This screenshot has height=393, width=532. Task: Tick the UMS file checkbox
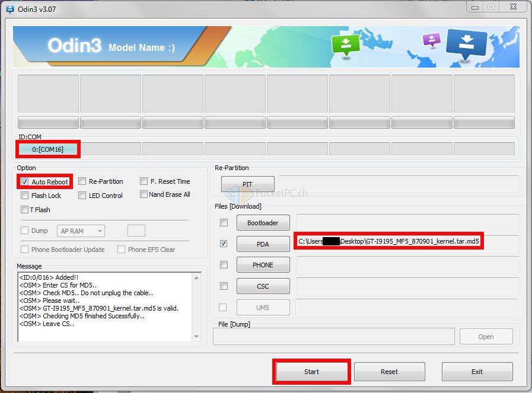point(223,307)
